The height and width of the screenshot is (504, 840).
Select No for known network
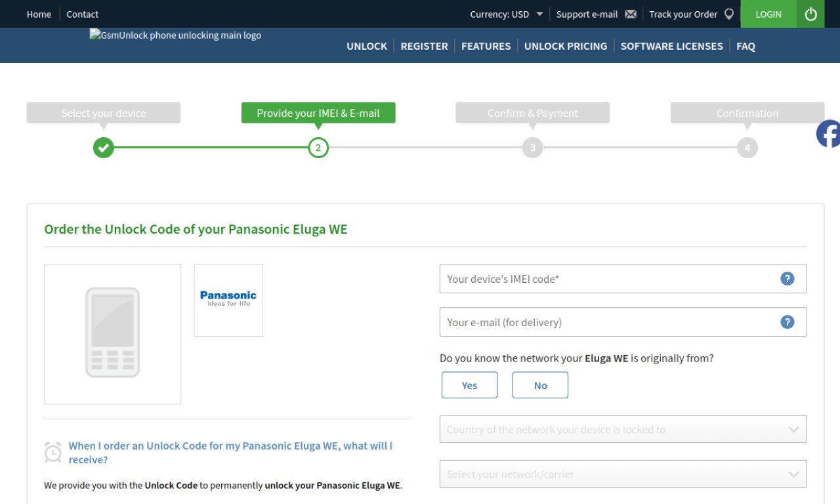click(540, 385)
